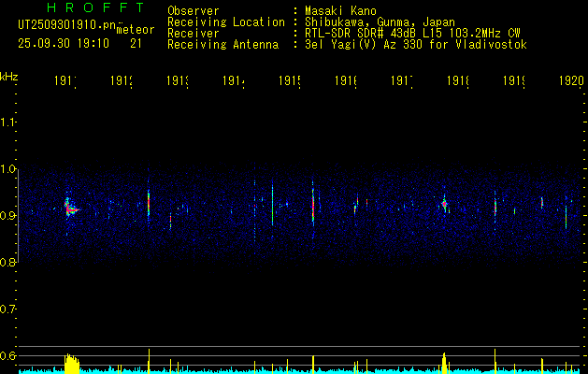This screenshot has height=374, width=588.
Task: Click the 'Receiving Location' label
Action: coord(226,22)
